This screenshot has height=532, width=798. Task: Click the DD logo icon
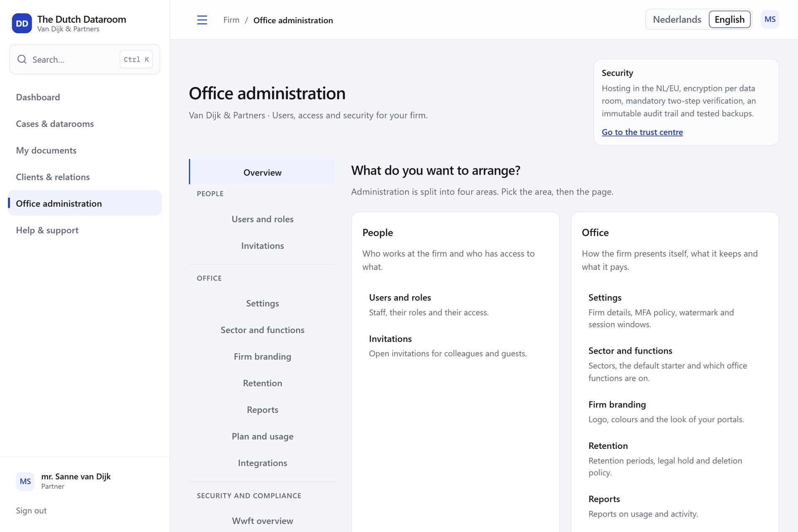(x=22, y=23)
